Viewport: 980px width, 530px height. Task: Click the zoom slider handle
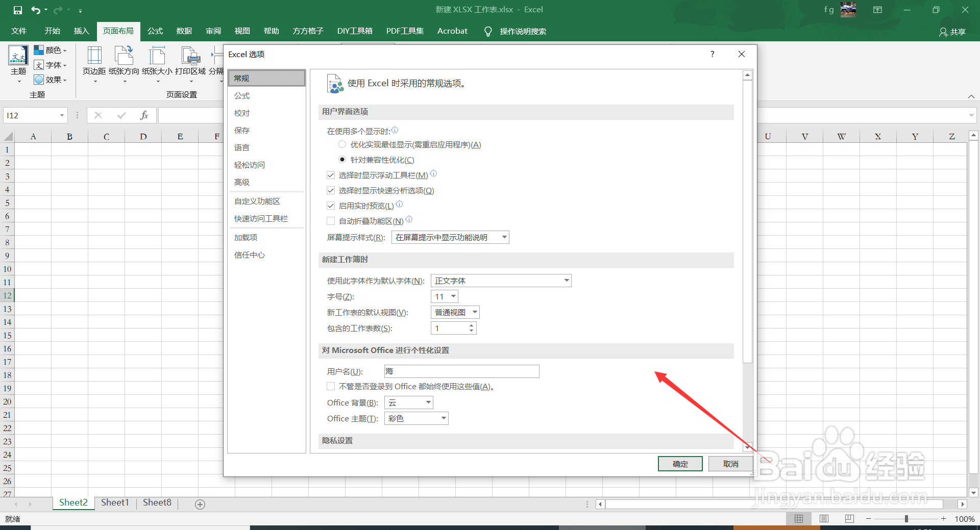[x=906, y=519]
